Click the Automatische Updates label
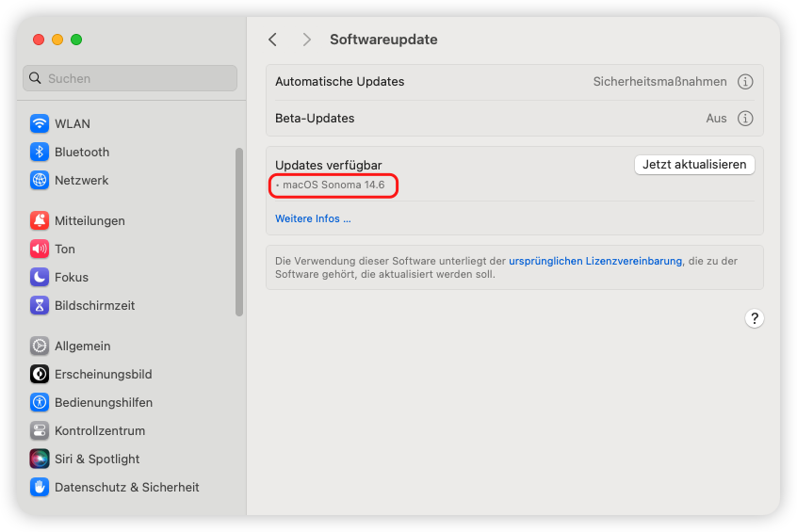797x532 pixels. click(x=339, y=81)
